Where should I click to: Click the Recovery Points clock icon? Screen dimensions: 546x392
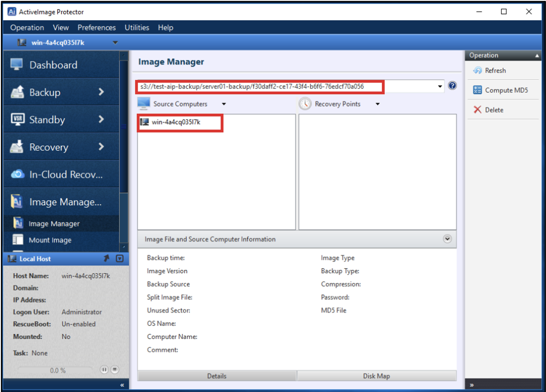305,104
